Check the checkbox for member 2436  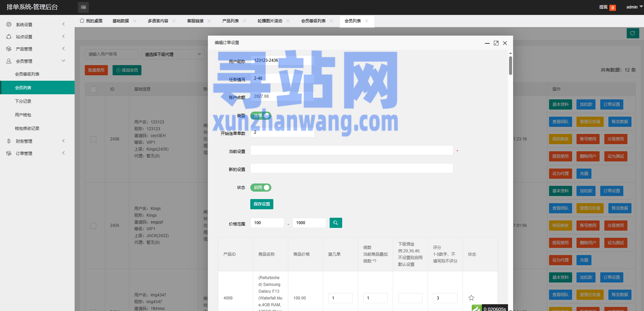tap(93, 139)
